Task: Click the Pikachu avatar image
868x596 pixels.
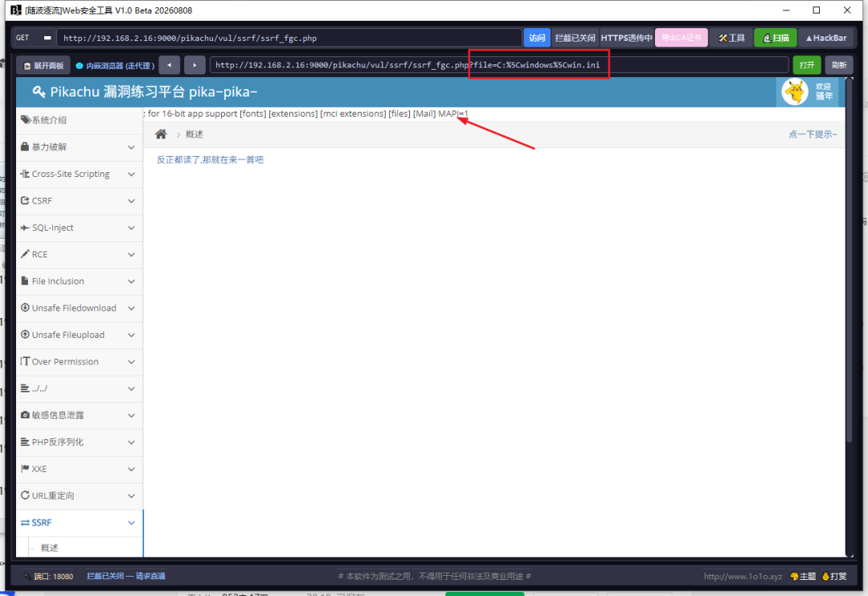Action: [x=795, y=92]
